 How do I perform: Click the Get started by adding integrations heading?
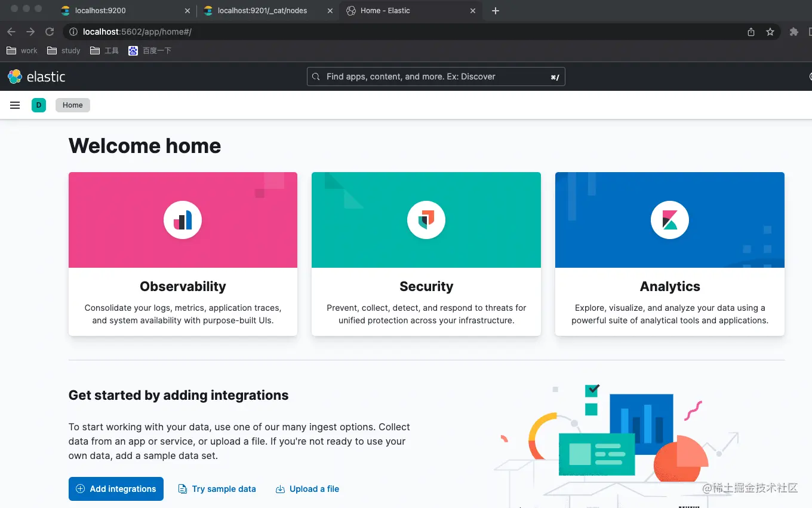pyautogui.click(x=179, y=395)
